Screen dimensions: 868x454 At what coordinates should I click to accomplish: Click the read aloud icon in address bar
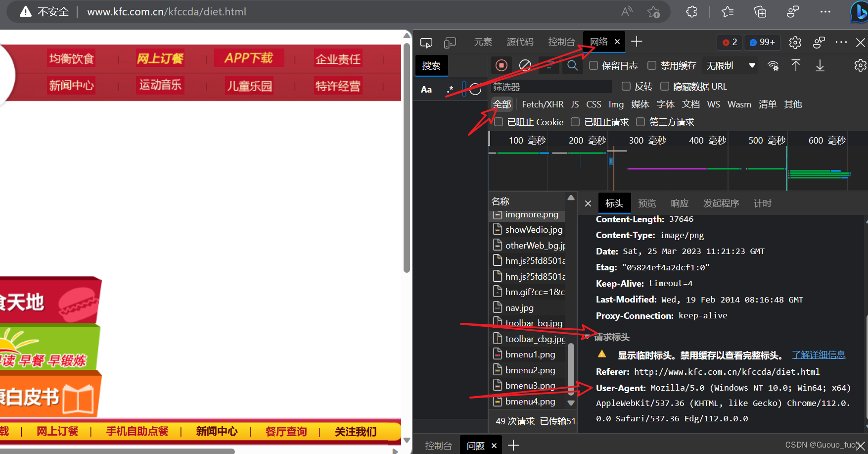pos(627,12)
